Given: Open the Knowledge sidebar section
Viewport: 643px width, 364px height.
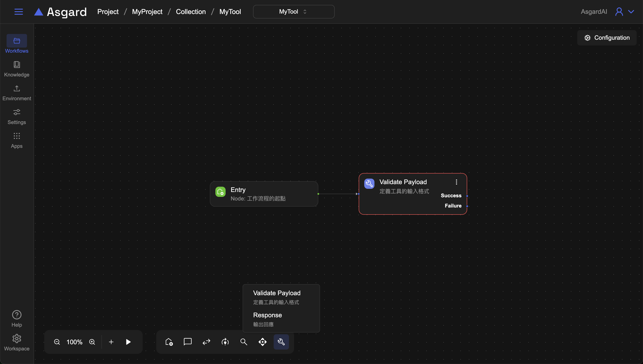Looking at the screenshot, I should coord(17,69).
